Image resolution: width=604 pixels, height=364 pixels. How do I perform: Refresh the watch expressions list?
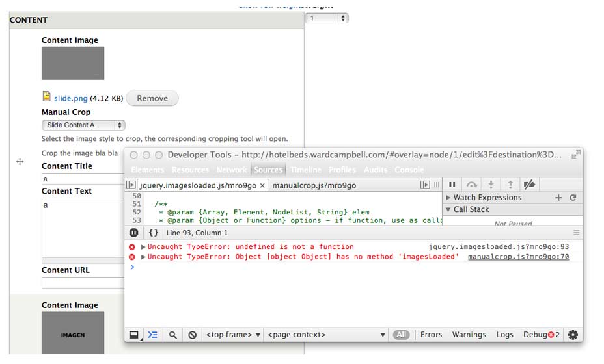click(x=573, y=198)
